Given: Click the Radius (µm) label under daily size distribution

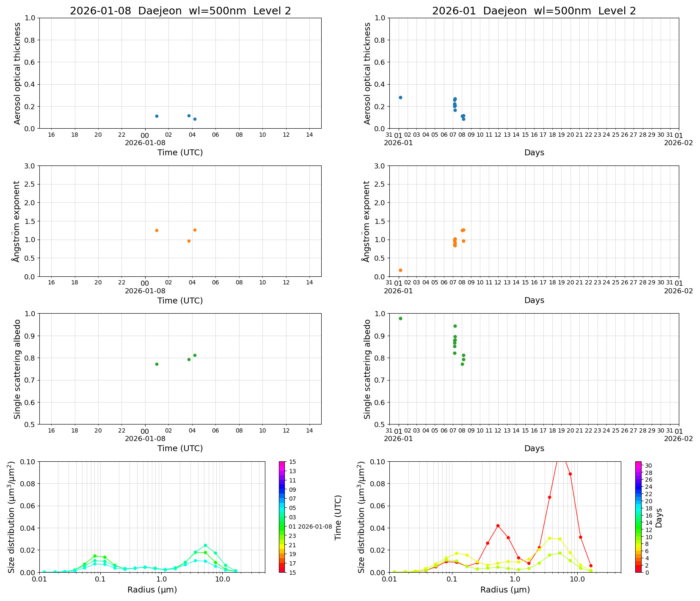Looking at the screenshot, I should pos(152,590).
